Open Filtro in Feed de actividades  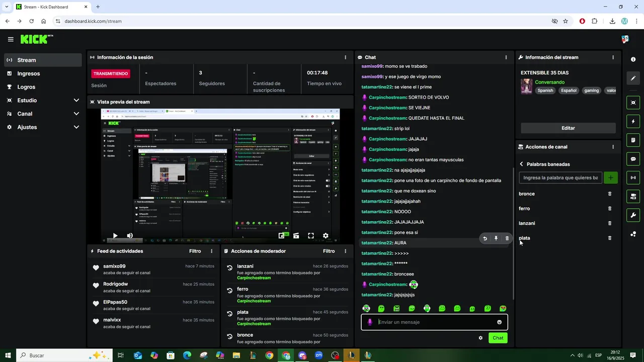[x=195, y=251]
